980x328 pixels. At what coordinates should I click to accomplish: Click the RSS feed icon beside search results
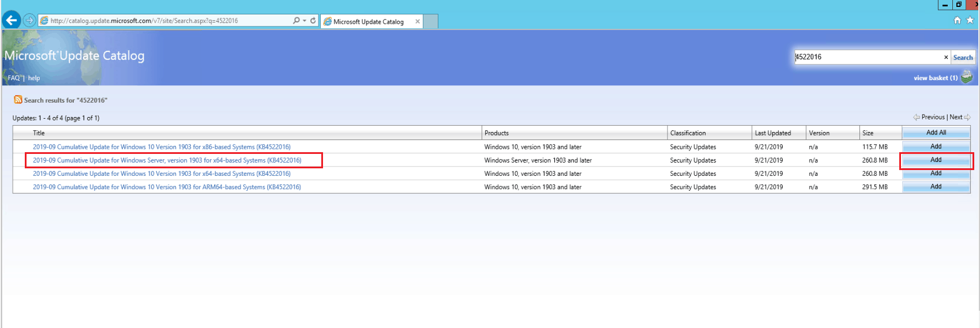point(18,100)
